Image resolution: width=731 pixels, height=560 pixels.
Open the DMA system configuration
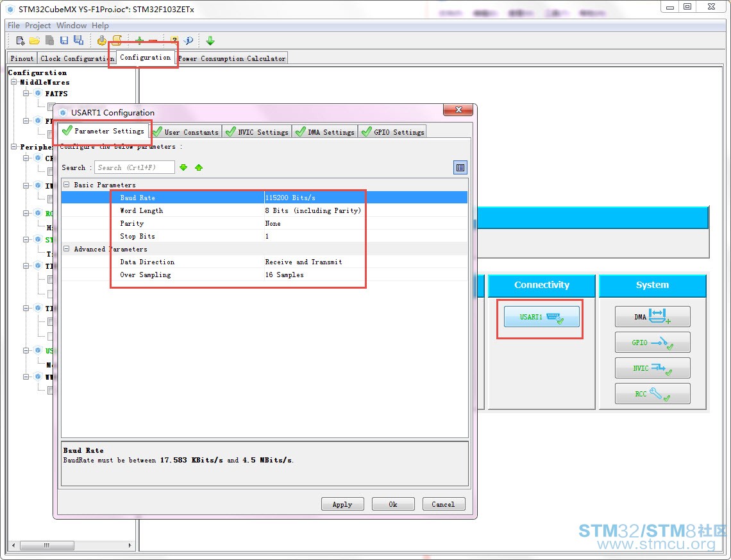652,317
